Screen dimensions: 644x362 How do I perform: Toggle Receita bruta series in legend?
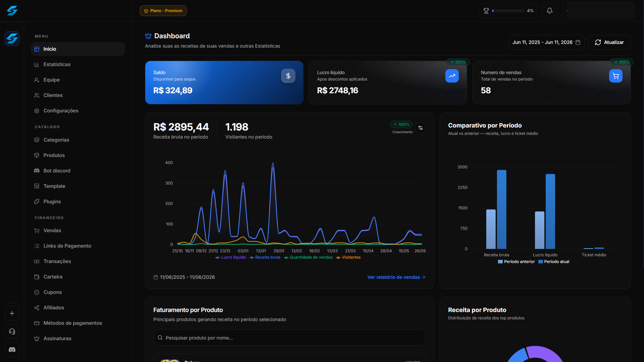click(x=265, y=257)
